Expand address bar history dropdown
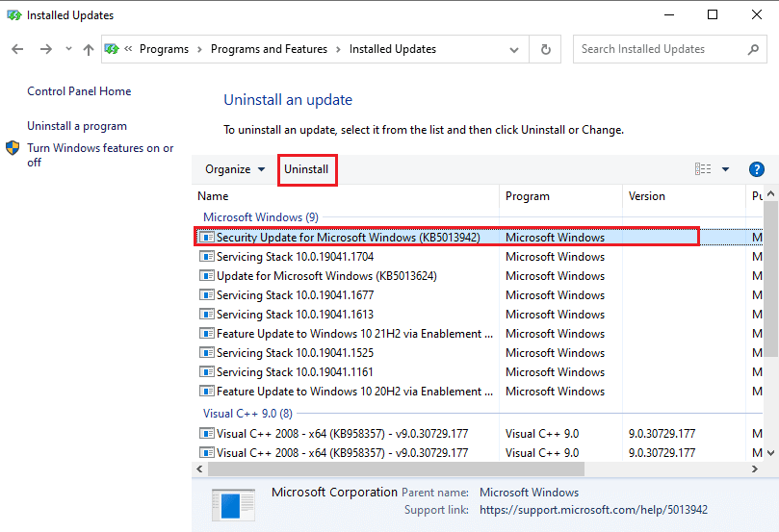The height and width of the screenshot is (532, 779). 514,50
